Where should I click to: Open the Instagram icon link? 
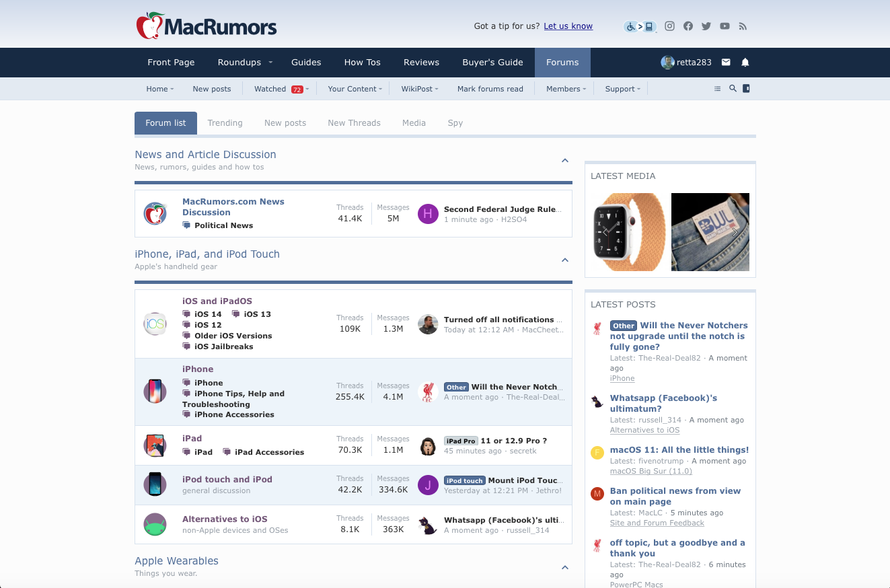coord(669,26)
